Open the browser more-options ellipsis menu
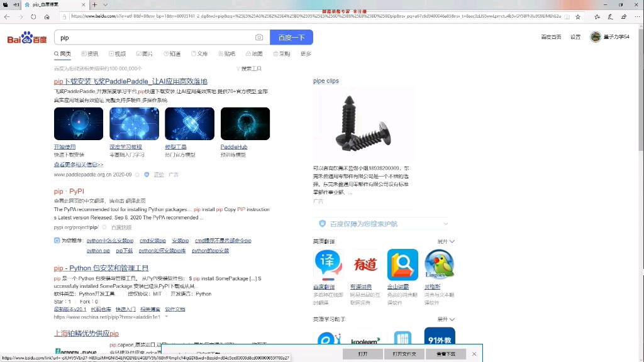Image resolution: width=644 pixels, height=362 pixels. 637,17
